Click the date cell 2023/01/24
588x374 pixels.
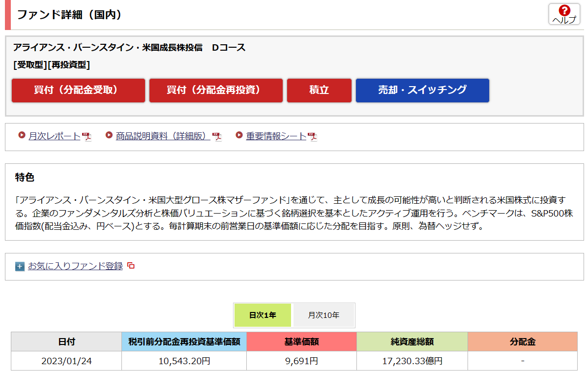[x=66, y=361]
